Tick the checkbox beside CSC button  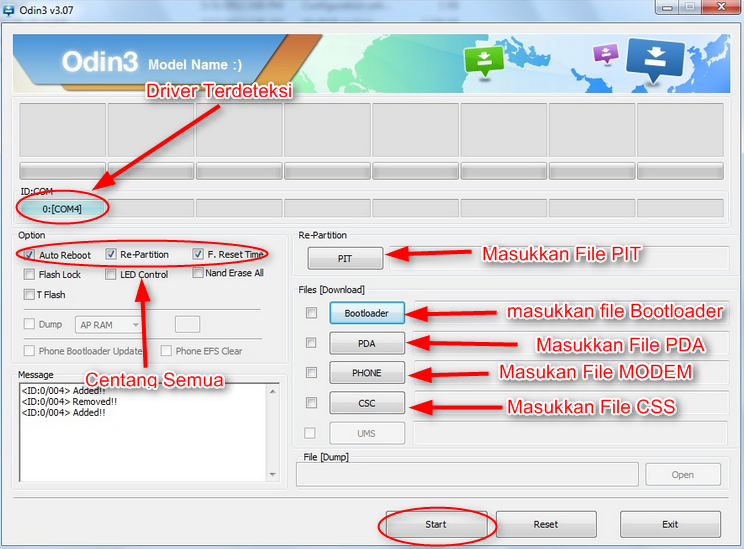pyautogui.click(x=311, y=403)
